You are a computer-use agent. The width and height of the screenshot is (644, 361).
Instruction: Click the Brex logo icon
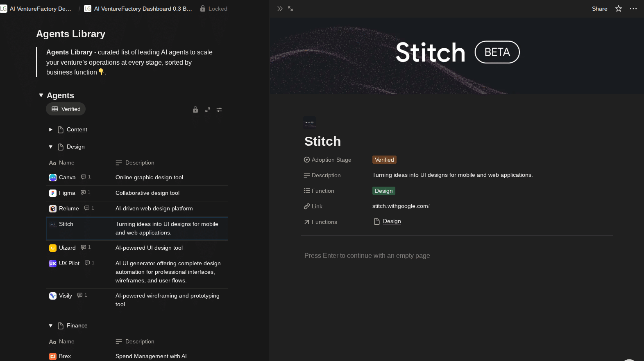(x=53, y=356)
